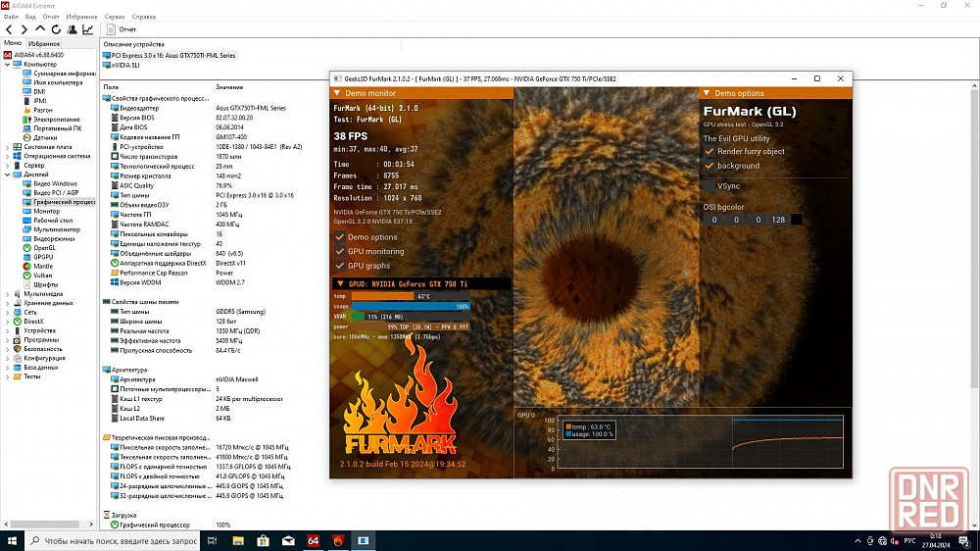Image resolution: width=980 pixels, height=551 pixels.
Task: Open the FurMark taskbar icon
Action: click(338, 540)
